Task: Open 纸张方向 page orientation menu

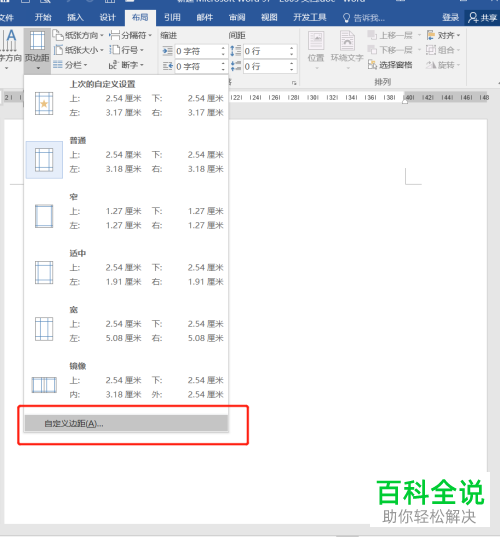Action: (x=78, y=35)
